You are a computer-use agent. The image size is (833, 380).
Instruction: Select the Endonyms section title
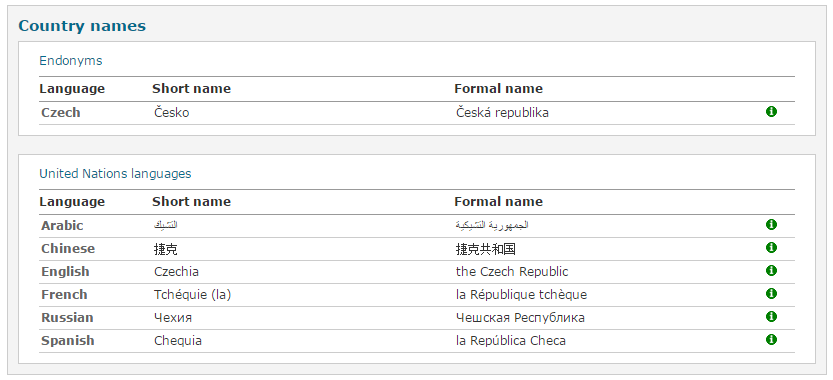point(71,61)
